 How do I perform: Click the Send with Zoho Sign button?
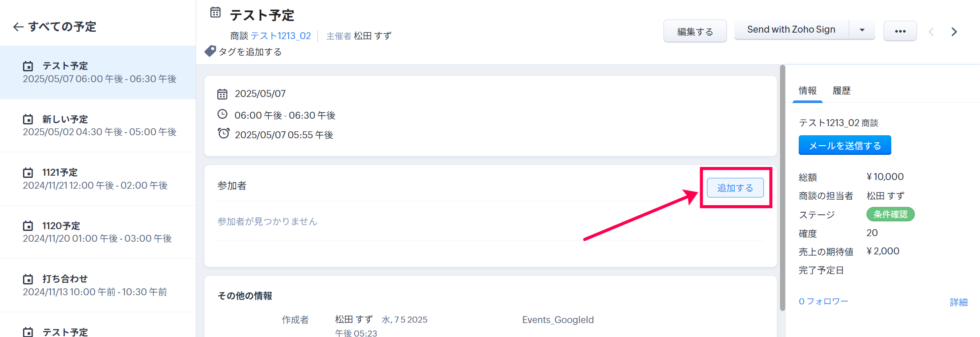coord(791,30)
